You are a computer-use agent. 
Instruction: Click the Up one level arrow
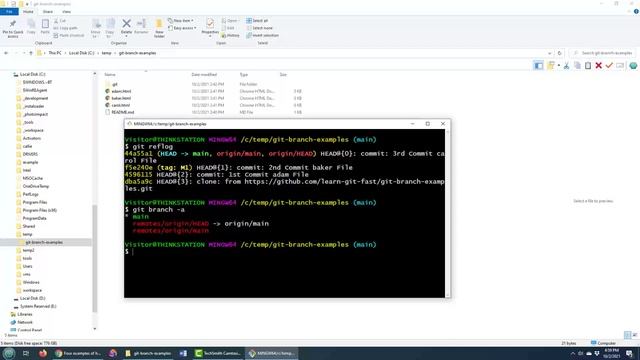(x=31, y=53)
